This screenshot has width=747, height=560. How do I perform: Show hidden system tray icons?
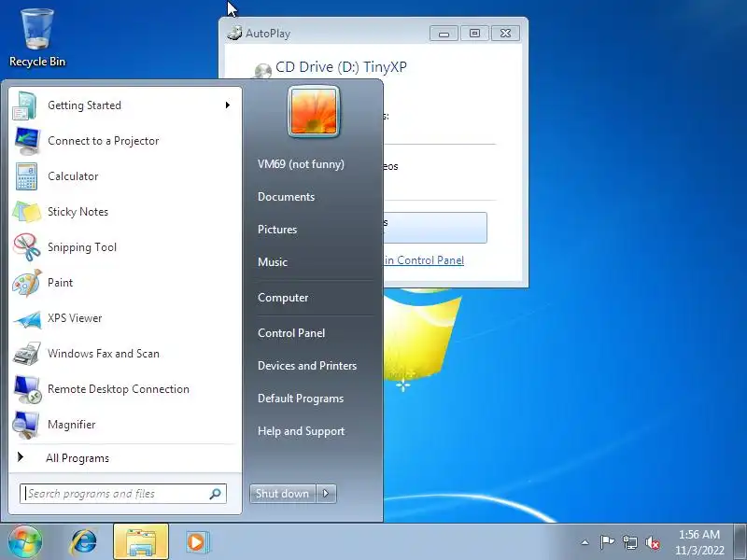tap(585, 542)
